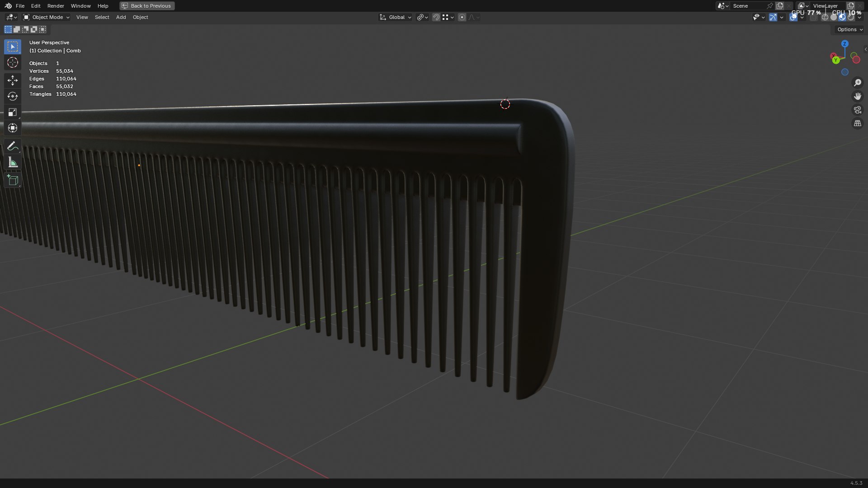Open the Edit menu
This screenshot has width=868, height=488.
coord(36,6)
